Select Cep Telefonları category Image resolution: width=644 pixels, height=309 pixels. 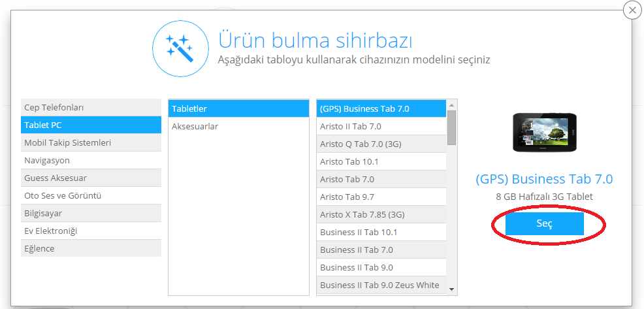coord(91,107)
